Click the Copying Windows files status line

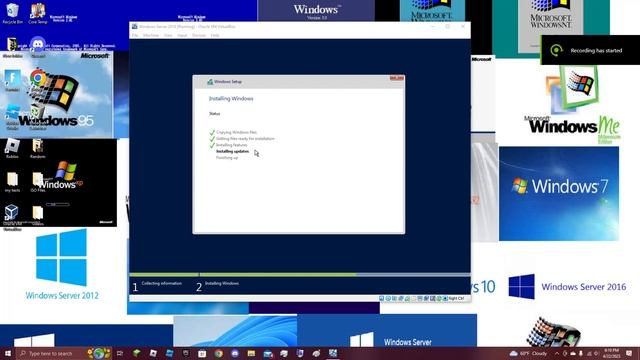point(236,132)
